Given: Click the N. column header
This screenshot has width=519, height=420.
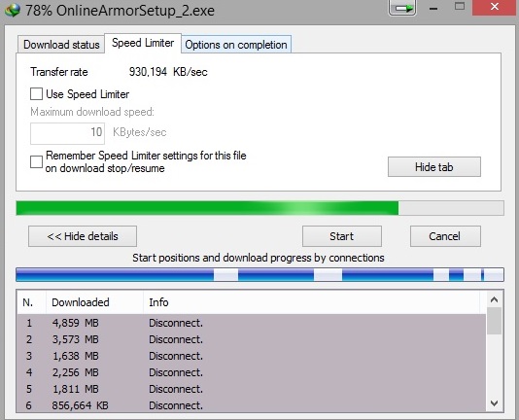Looking at the screenshot, I should coord(31,302).
